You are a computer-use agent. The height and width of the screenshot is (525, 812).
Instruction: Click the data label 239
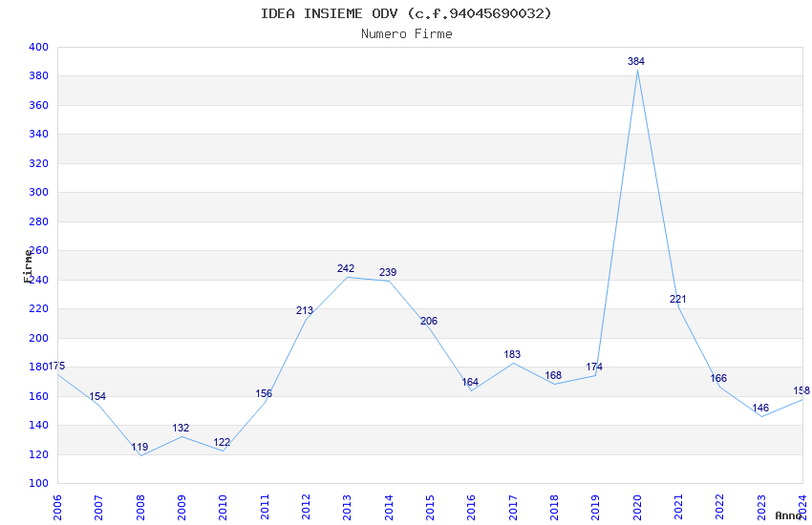(x=388, y=272)
